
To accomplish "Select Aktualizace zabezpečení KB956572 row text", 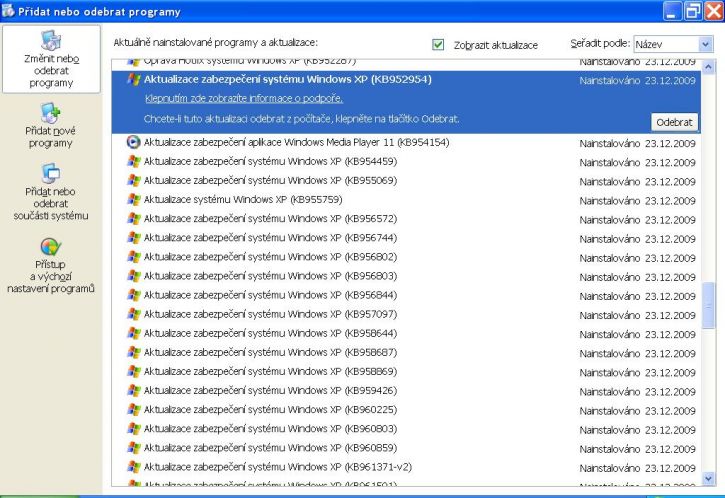I will (x=270, y=218).
